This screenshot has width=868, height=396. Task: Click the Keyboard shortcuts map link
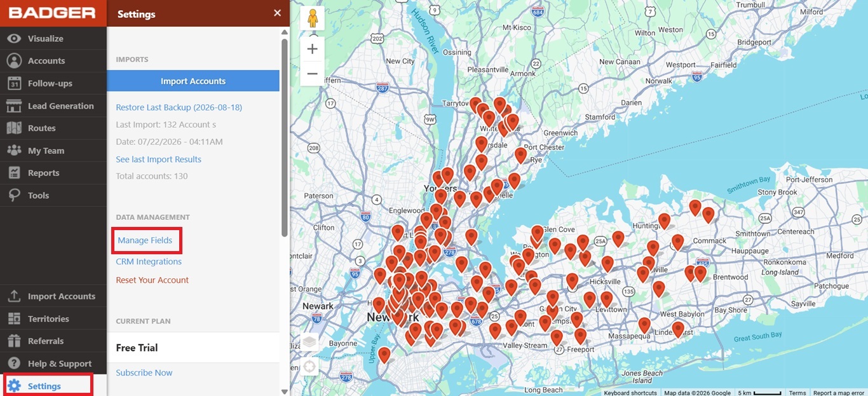630,393
